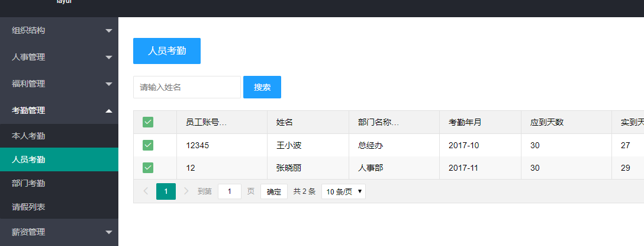Select 本人考勤 submenu item
Viewport: 644px width, 246px height.
59,136
